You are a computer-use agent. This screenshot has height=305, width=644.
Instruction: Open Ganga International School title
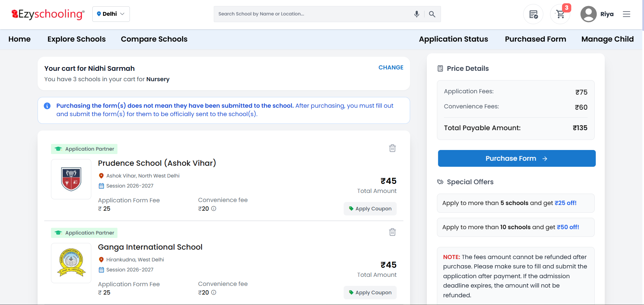pyautogui.click(x=150, y=247)
